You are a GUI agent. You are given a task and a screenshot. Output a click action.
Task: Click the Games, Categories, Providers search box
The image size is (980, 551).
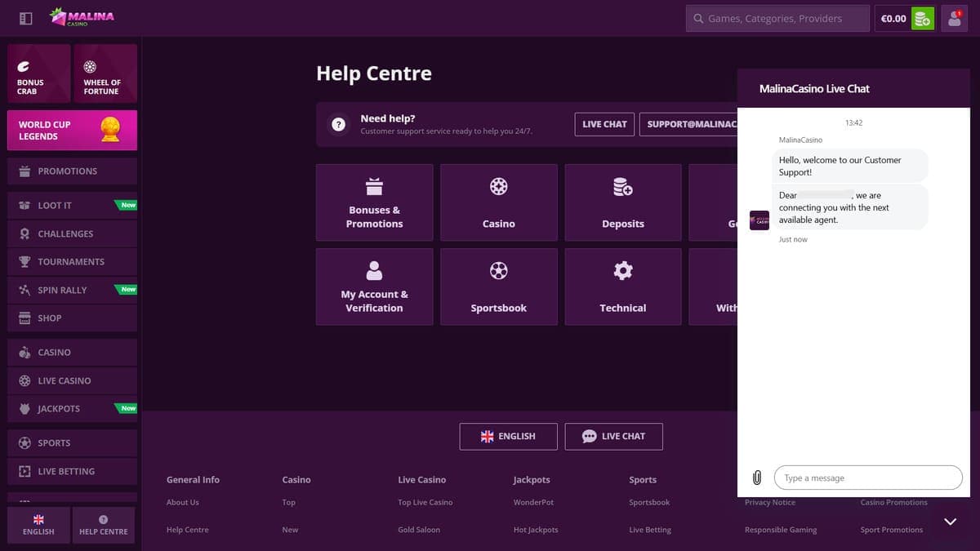(x=777, y=18)
